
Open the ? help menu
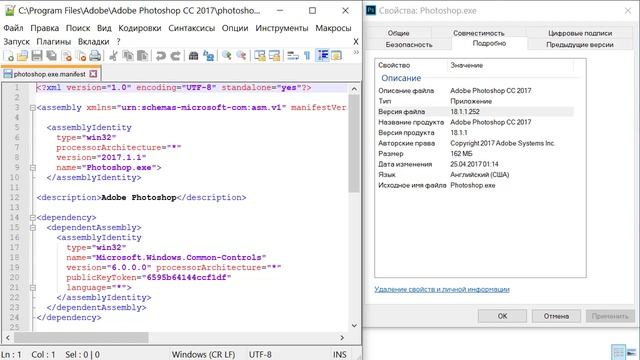[x=118, y=42]
